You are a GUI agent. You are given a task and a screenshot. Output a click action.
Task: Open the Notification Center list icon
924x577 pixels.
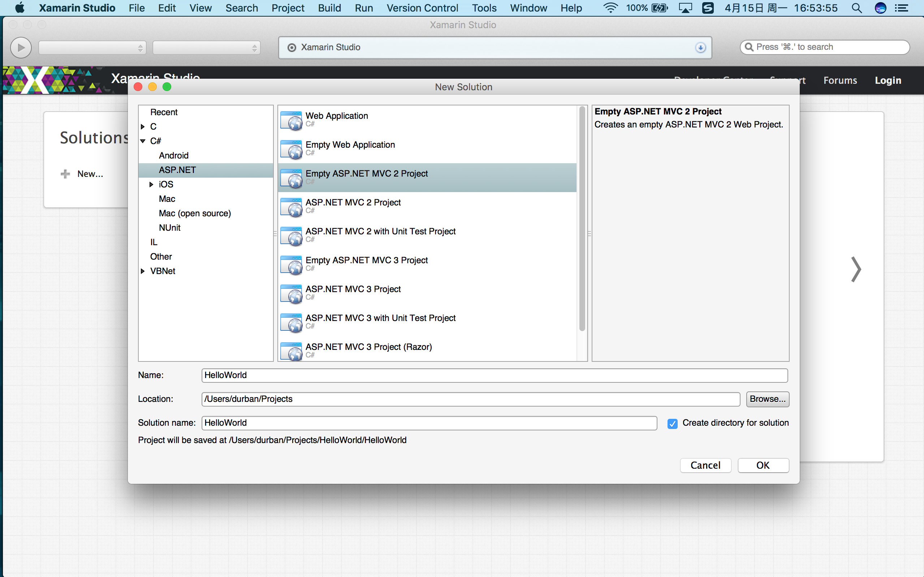point(902,8)
